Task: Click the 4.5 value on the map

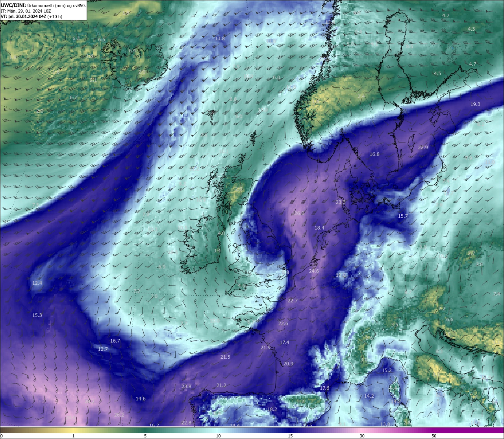Action: click(437, 74)
